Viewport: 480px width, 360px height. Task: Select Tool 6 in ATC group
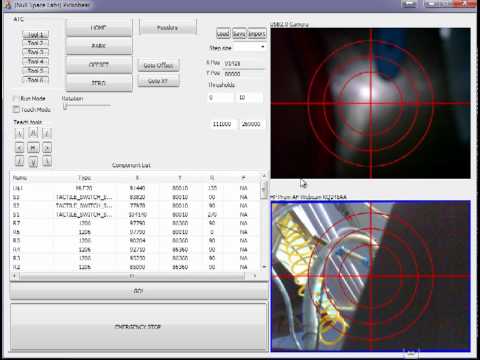[36, 80]
